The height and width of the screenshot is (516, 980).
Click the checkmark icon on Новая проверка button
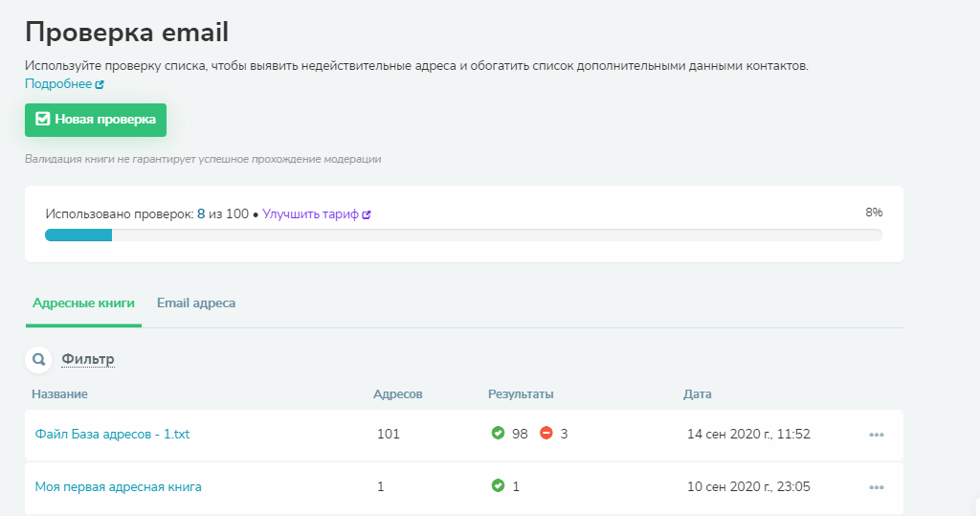[42, 120]
